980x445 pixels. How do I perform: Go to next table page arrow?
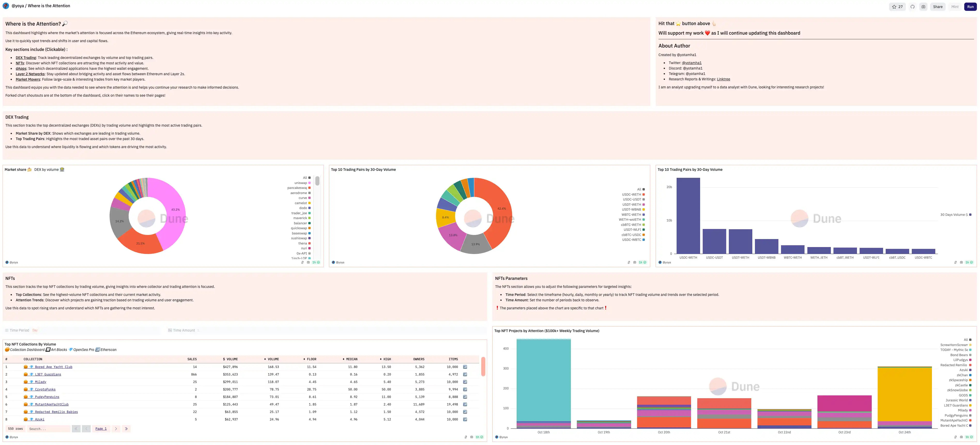point(116,429)
